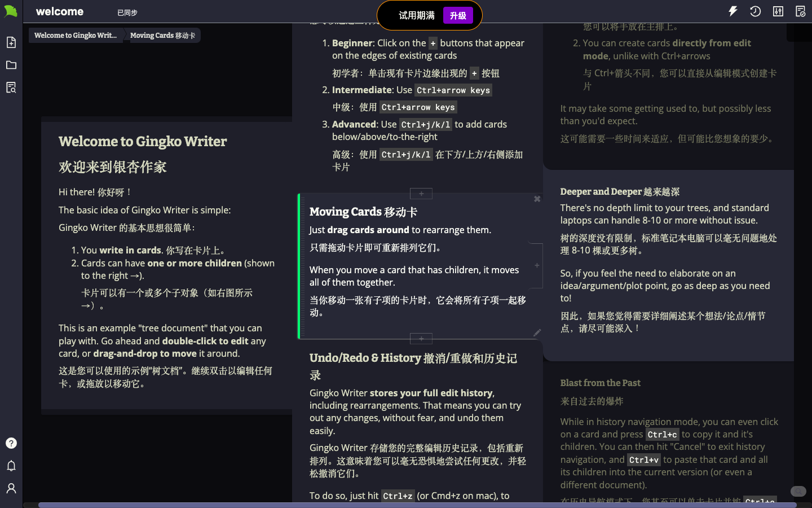Click the document title 'welcome'
The image size is (812, 508).
(x=60, y=11)
